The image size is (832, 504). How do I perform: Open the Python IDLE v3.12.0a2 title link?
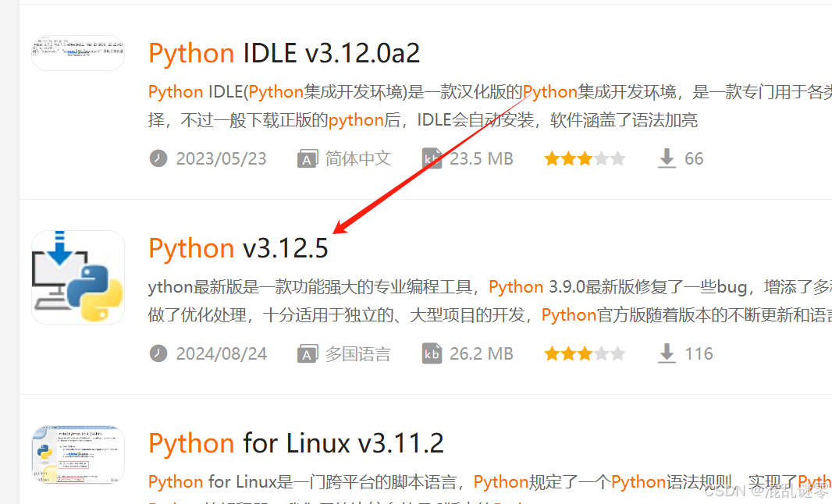coord(284,53)
